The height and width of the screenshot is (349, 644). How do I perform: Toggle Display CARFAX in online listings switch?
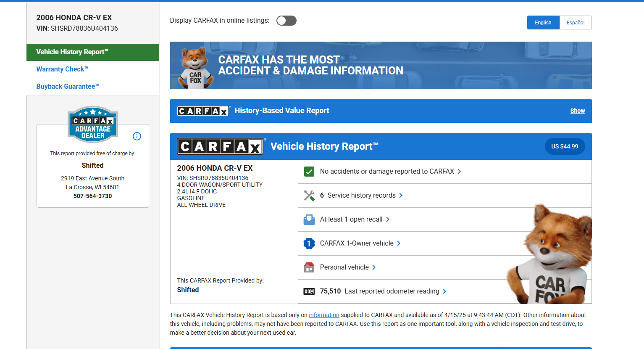[x=286, y=21]
